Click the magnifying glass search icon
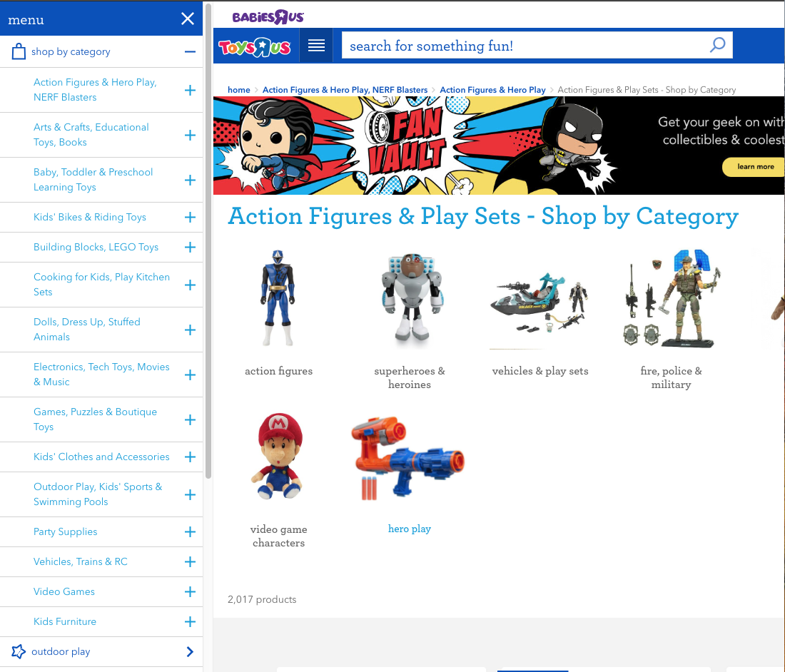This screenshot has height=672, width=785. coord(718,45)
